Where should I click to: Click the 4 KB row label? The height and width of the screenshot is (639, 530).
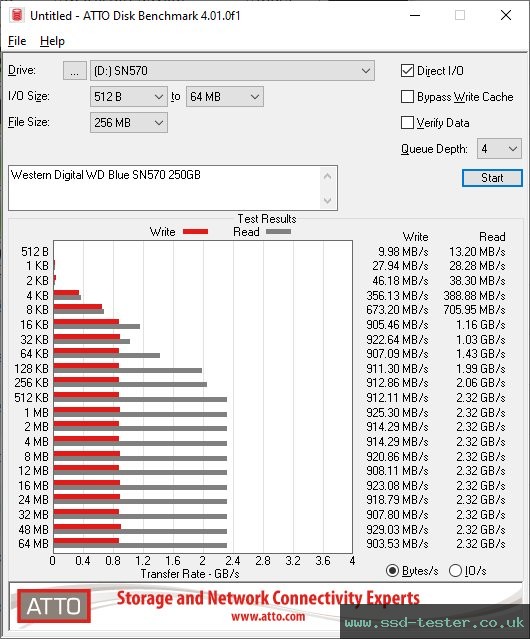tap(37, 295)
